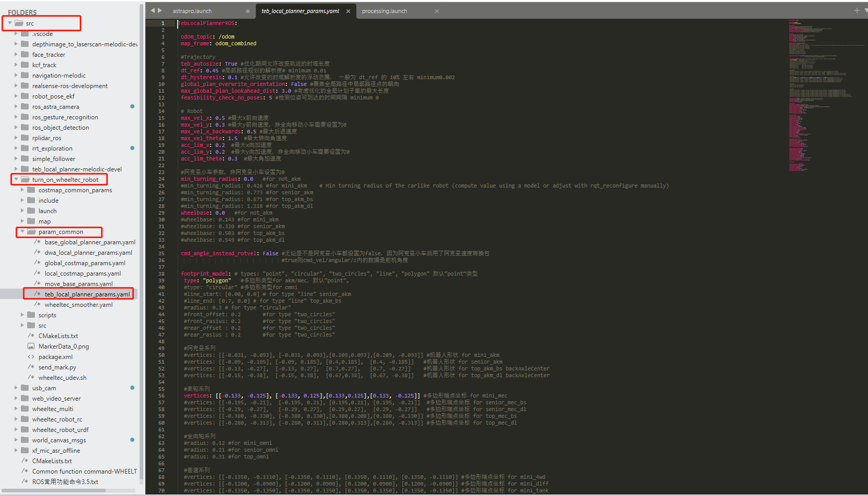
Task: Click the ros_astra_camera folder icon
Action: (24, 107)
